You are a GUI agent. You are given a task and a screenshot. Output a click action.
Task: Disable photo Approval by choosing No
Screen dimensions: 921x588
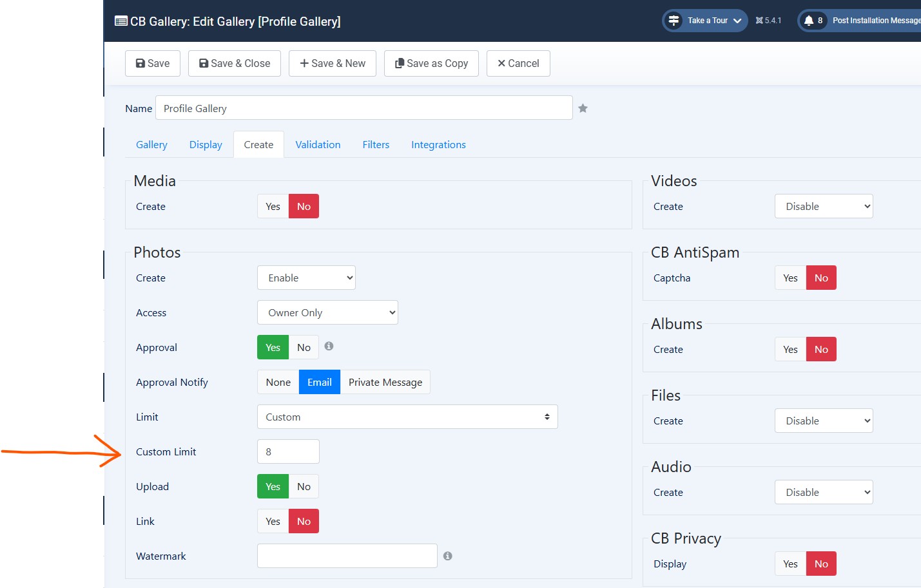pyautogui.click(x=304, y=348)
